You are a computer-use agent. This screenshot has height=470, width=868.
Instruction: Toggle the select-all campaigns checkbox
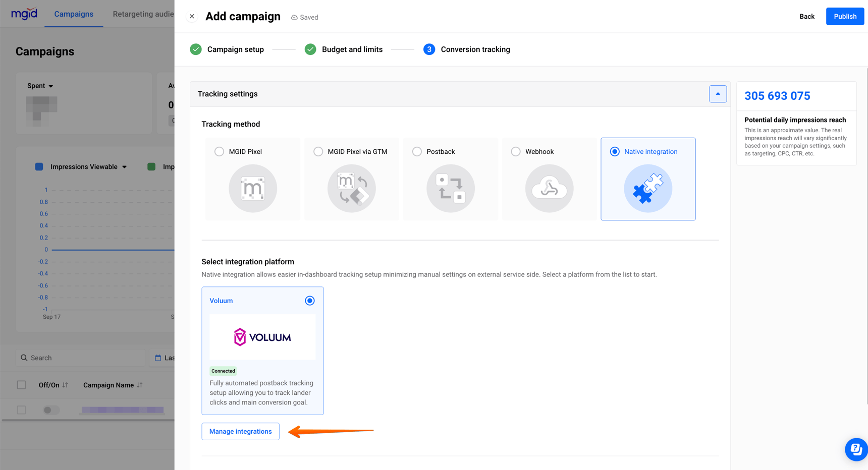click(x=21, y=385)
